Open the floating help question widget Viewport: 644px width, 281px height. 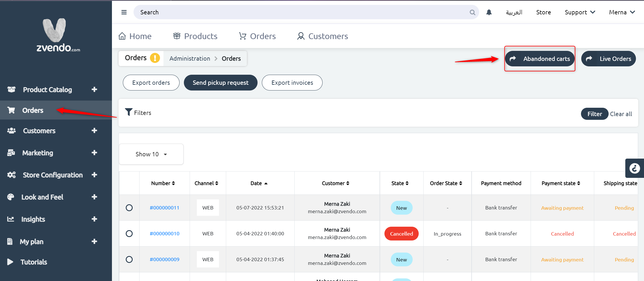pos(635,168)
